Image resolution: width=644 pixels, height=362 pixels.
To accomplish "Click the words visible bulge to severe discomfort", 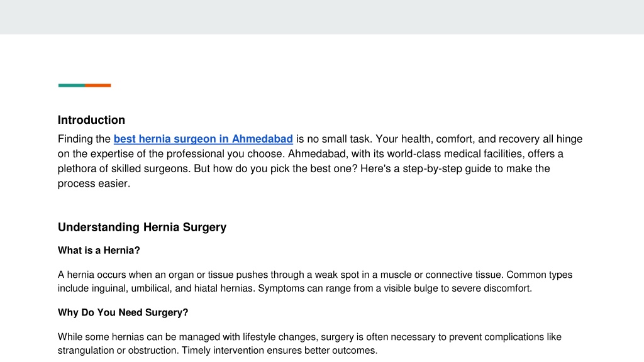I will click(458, 288).
